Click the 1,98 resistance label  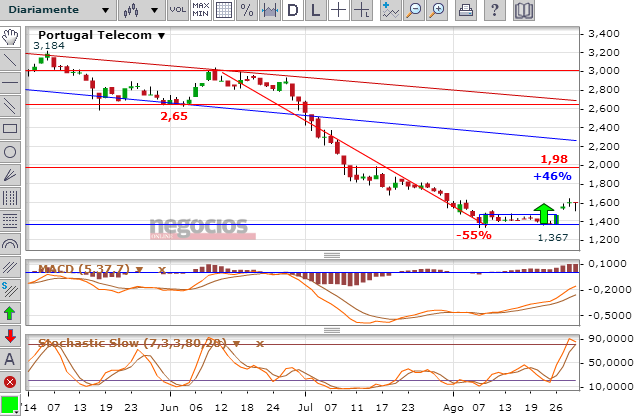pyautogui.click(x=554, y=159)
